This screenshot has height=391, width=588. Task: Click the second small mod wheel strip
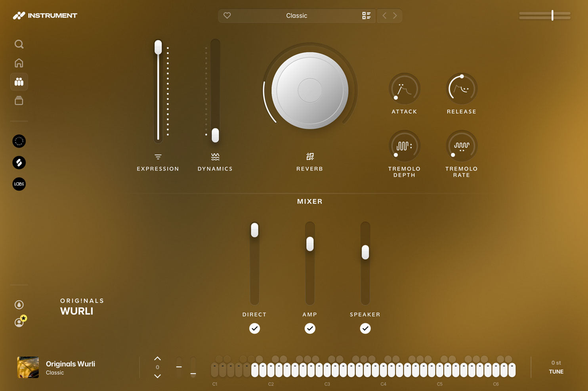(x=193, y=367)
